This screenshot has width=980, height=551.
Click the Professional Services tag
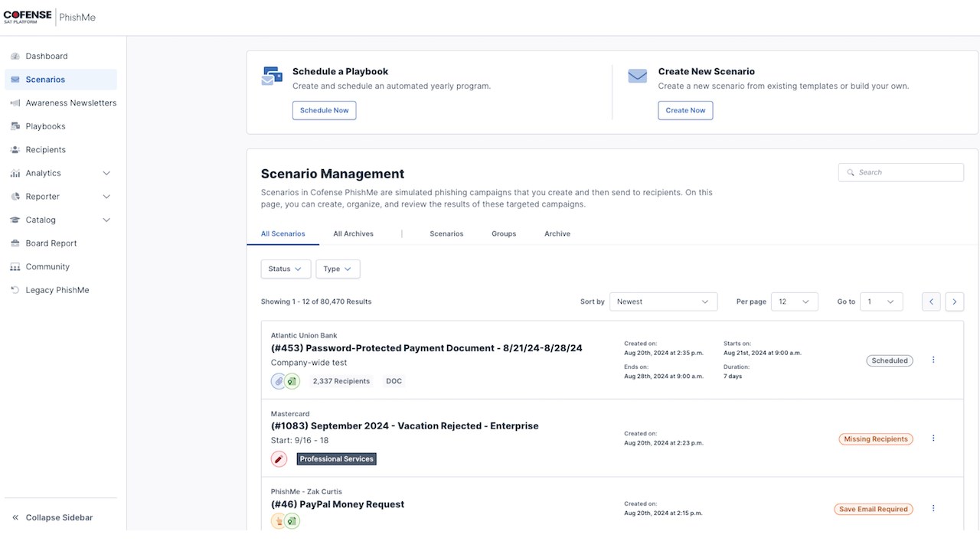[337, 459]
